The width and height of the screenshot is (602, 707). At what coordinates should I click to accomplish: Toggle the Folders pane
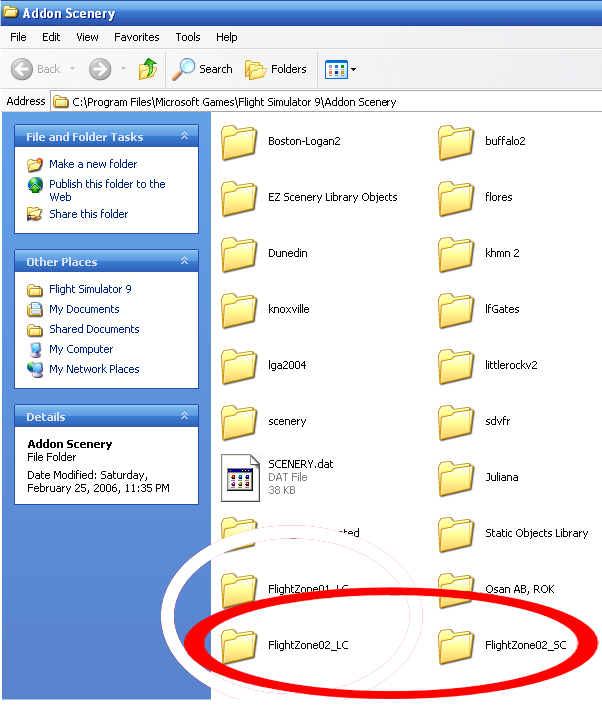pos(276,69)
